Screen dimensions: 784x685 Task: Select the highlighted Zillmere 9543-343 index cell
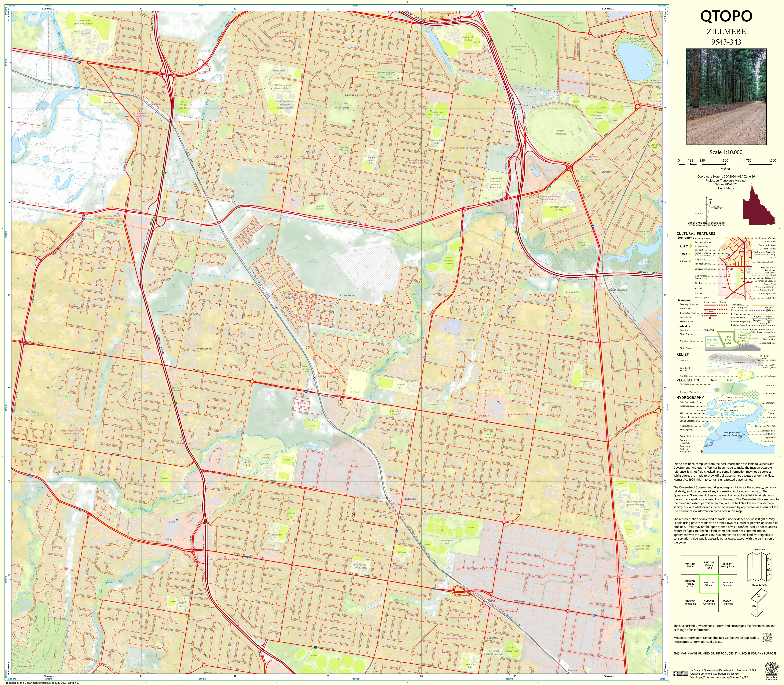click(x=709, y=584)
